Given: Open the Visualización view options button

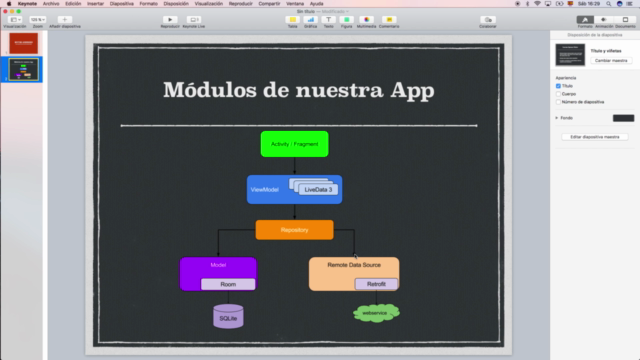Looking at the screenshot, I should pyautogui.click(x=15, y=20).
